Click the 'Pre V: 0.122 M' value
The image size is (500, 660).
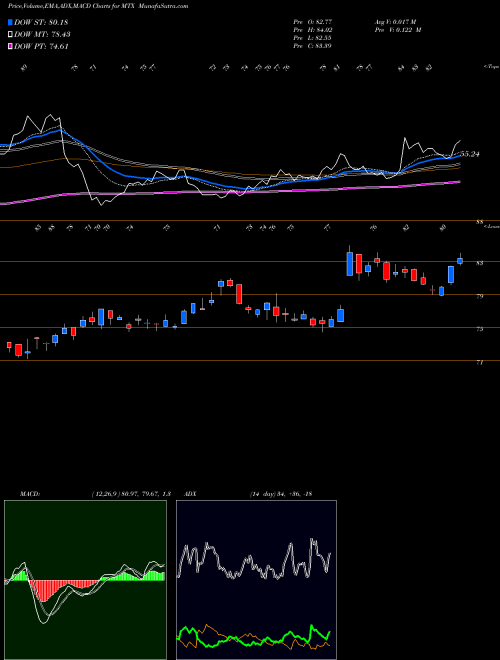(398, 30)
